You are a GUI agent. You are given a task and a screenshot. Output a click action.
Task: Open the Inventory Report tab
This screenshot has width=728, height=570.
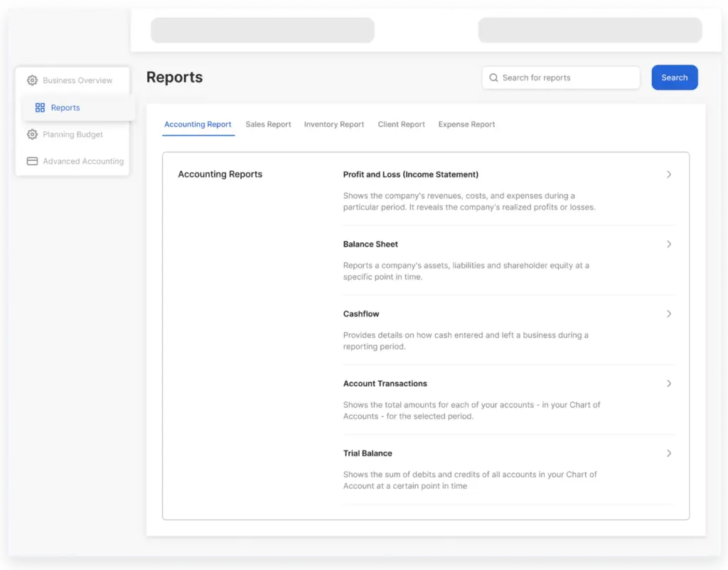(x=333, y=124)
